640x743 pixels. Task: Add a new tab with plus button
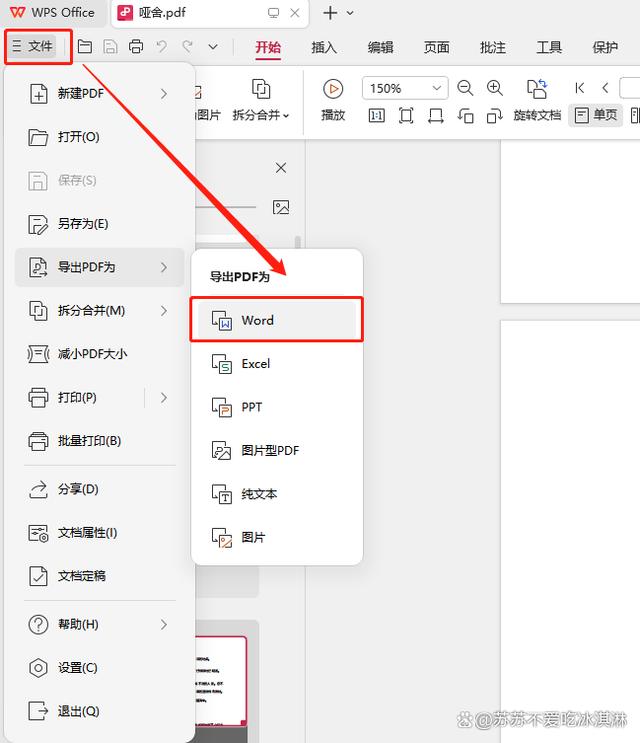tap(330, 13)
